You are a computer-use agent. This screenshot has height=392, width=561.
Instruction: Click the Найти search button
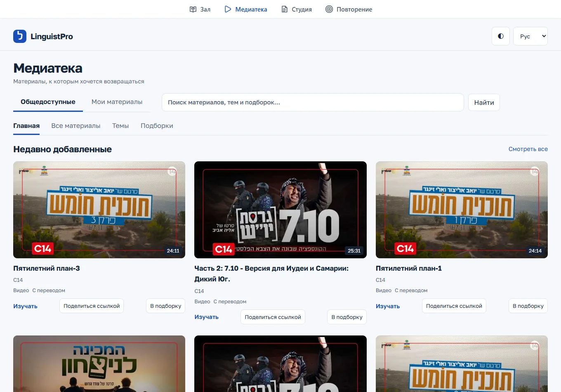[484, 102]
